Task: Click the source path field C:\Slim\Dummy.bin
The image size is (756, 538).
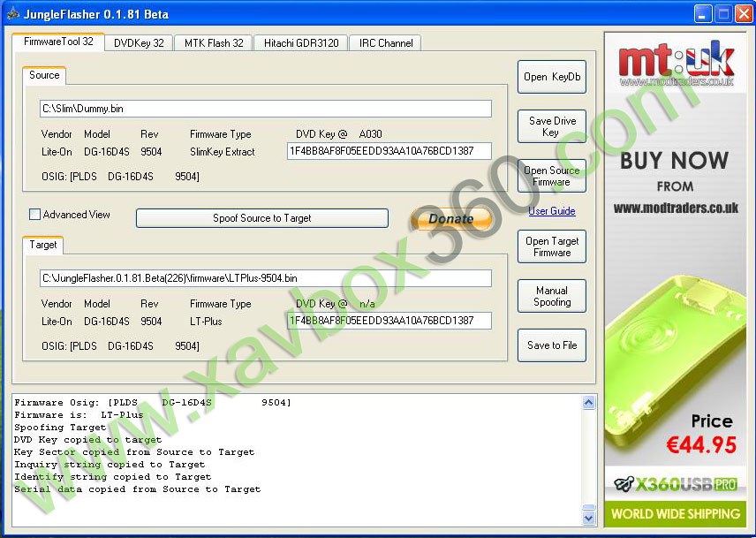Action: 266,109
